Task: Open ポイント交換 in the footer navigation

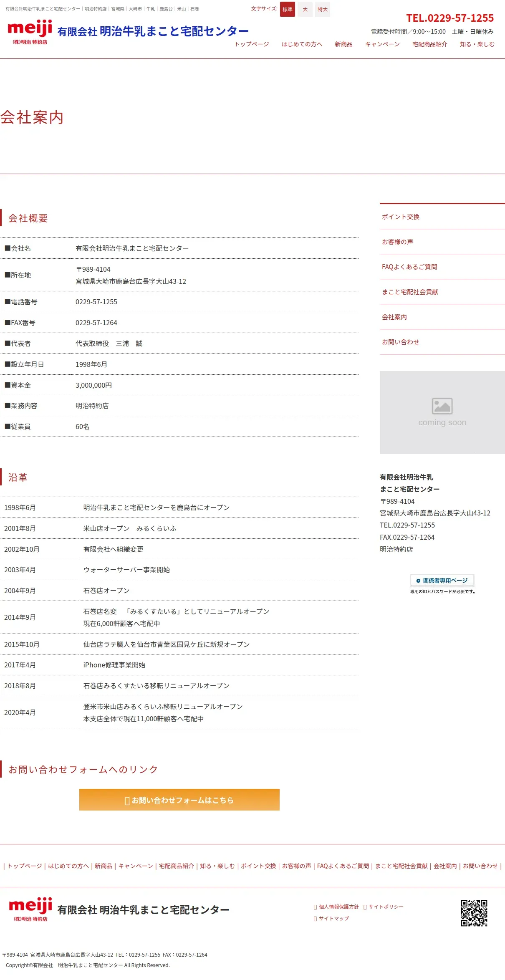Action: pos(258,866)
